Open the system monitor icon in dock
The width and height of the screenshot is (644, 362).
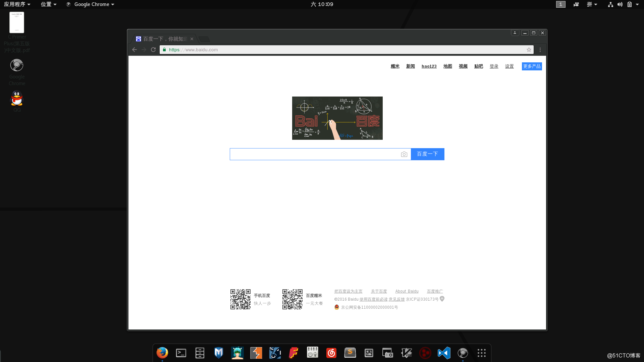coord(369,353)
